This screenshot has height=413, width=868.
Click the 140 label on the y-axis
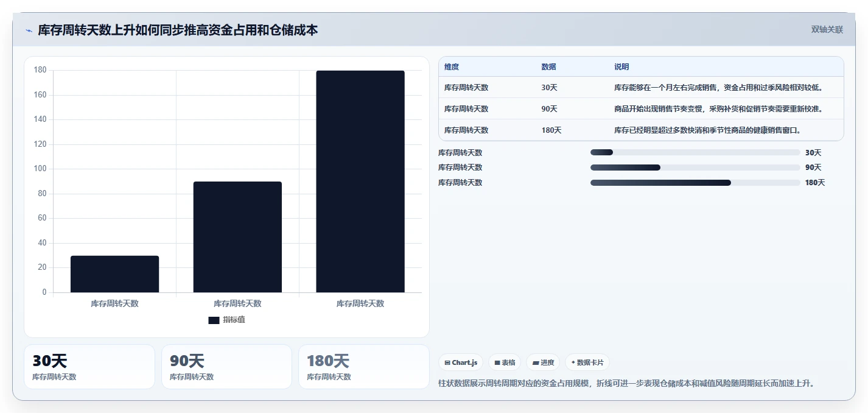40,119
